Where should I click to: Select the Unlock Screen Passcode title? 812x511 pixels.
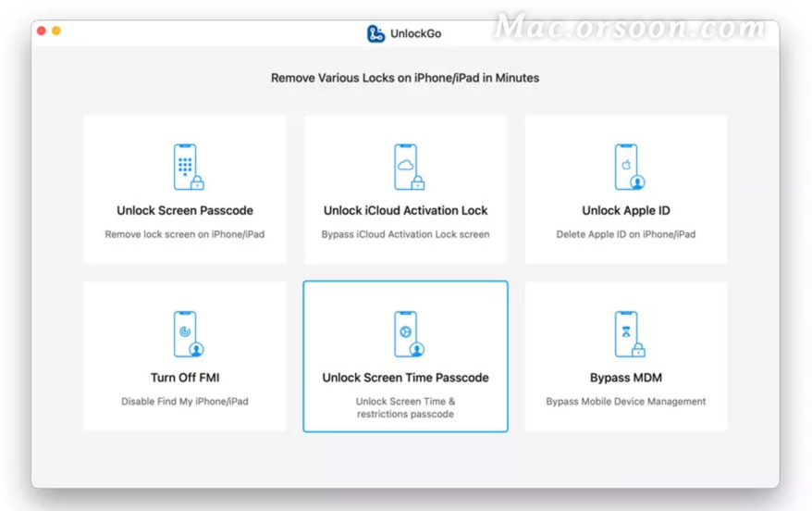pyautogui.click(x=185, y=210)
